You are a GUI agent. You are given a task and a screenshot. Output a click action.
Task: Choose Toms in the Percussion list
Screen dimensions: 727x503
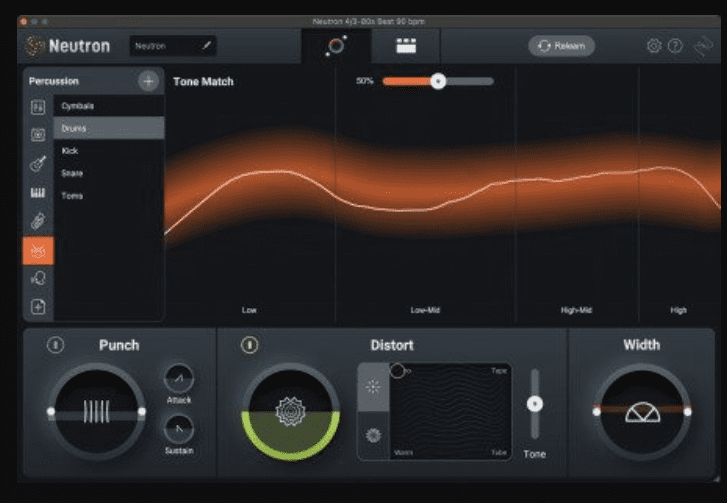(109, 196)
